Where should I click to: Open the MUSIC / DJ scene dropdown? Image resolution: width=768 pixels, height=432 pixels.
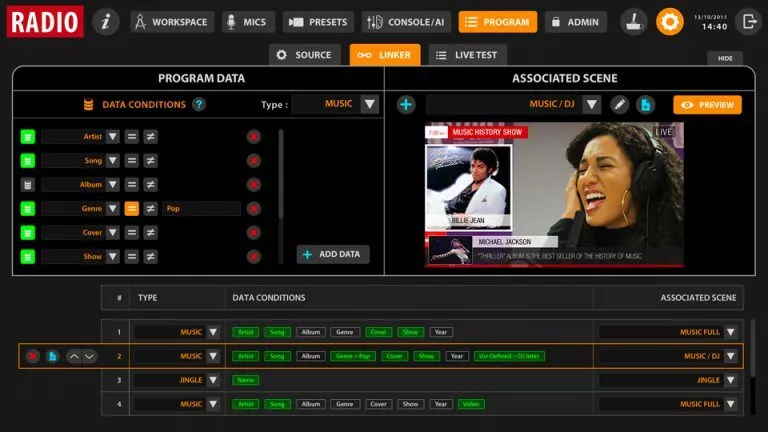tap(591, 104)
